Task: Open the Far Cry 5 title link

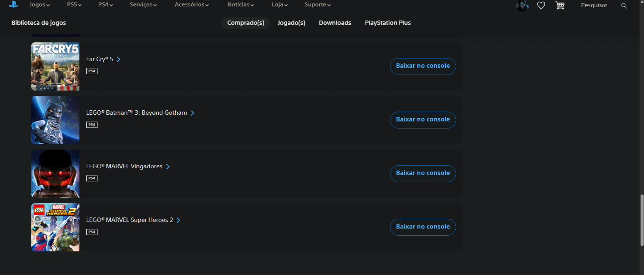Action: click(103, 59)
